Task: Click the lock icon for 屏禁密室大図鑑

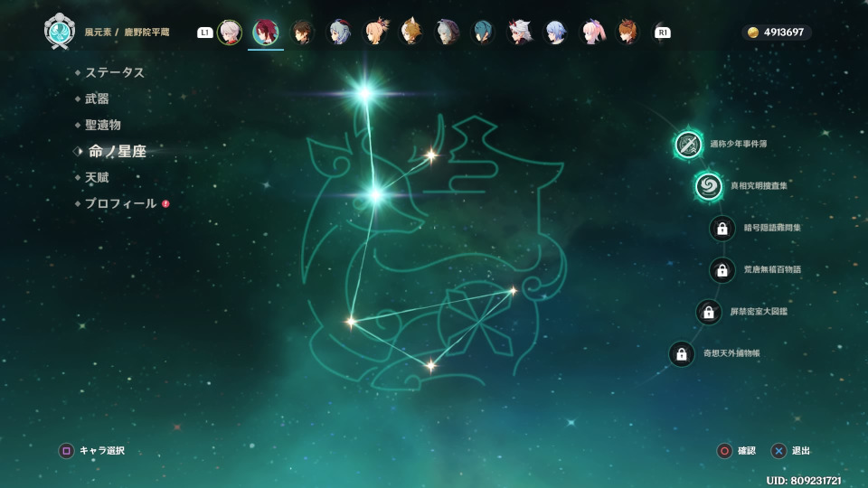Action: click(709, 312)
